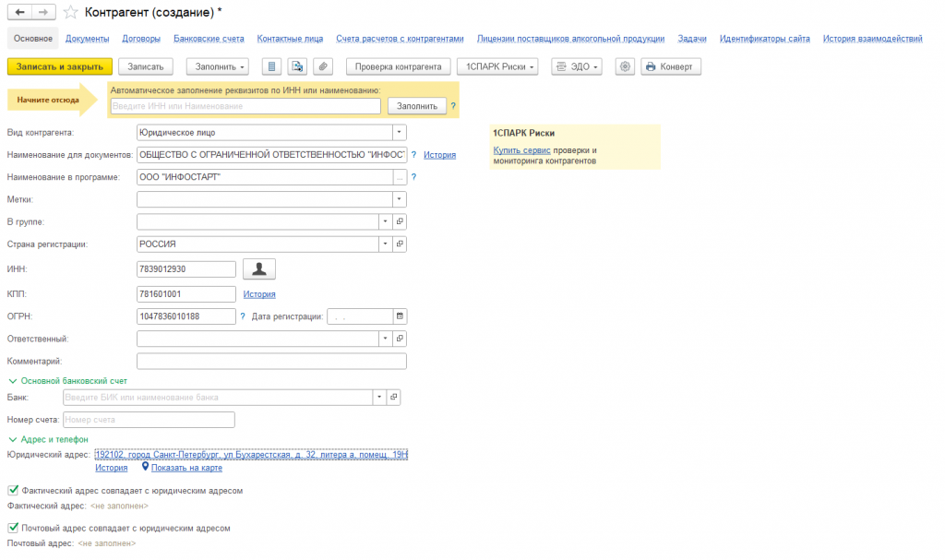Switch to Документы tab
Image resolution: width=945 pixels, height=560 pixels.
tap(88, 39)
